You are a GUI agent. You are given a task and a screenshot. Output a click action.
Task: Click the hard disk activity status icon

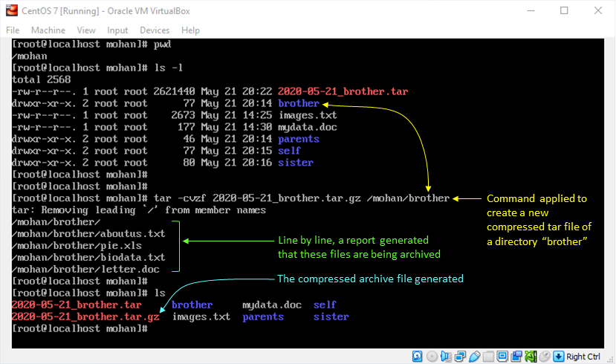(x=417, y=356)
